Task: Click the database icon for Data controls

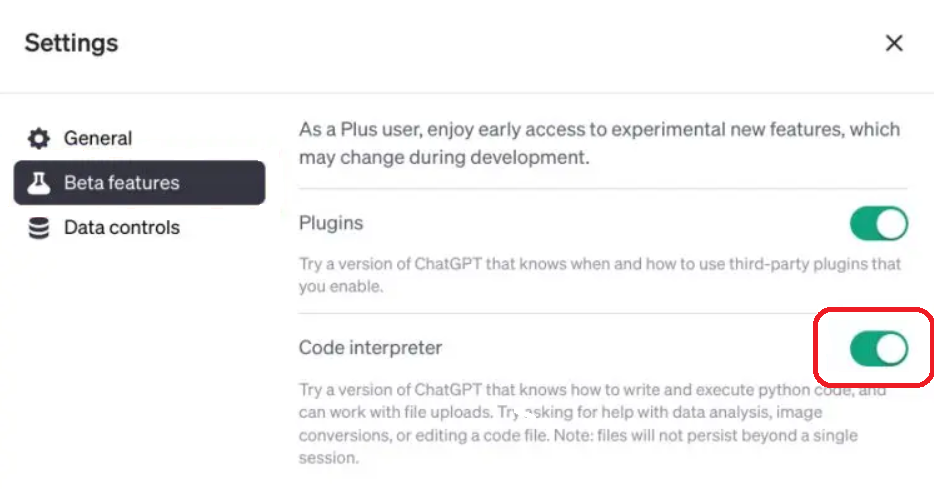Action: (39, 228)
